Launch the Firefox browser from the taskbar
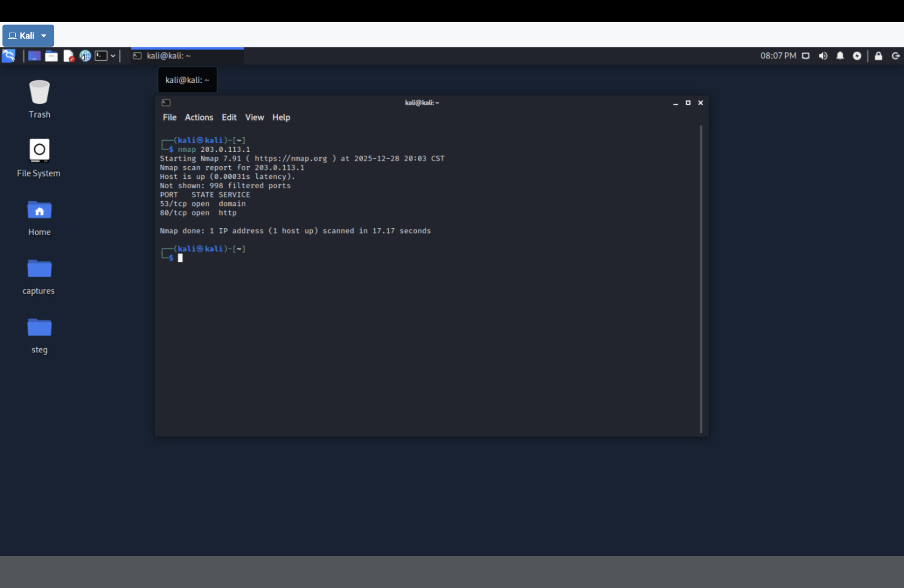 (x=85, y=56)
